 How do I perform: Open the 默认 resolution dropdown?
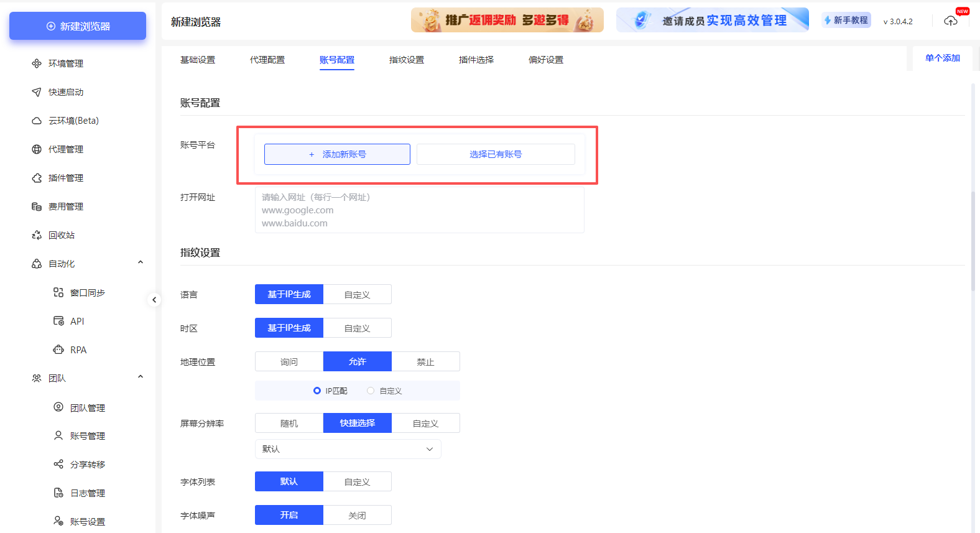(x=348, y=449)
